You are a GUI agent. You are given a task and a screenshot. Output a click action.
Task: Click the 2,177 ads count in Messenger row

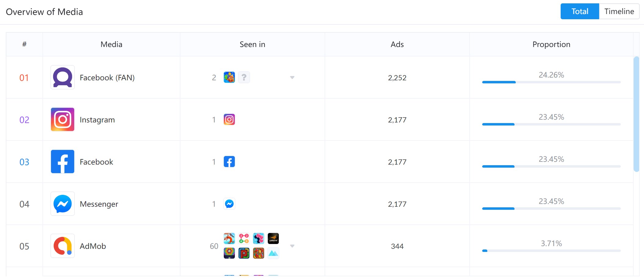tap(397, 204)
